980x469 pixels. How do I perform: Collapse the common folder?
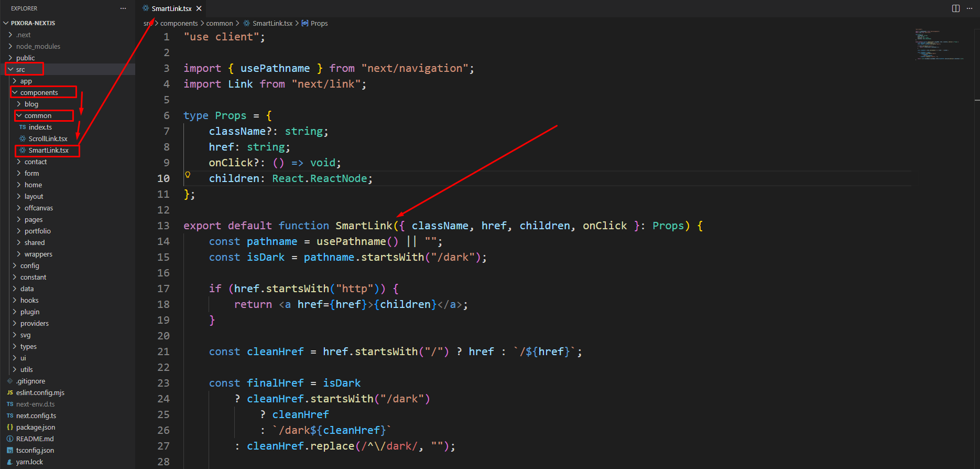pos(19,115)
